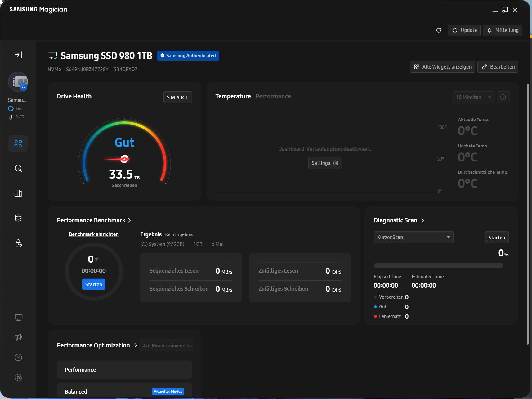This screenshot has width=532, height=399.
Task: Open the benchmark bar chart sidebar icon
Action: click(x=18, y=193)
